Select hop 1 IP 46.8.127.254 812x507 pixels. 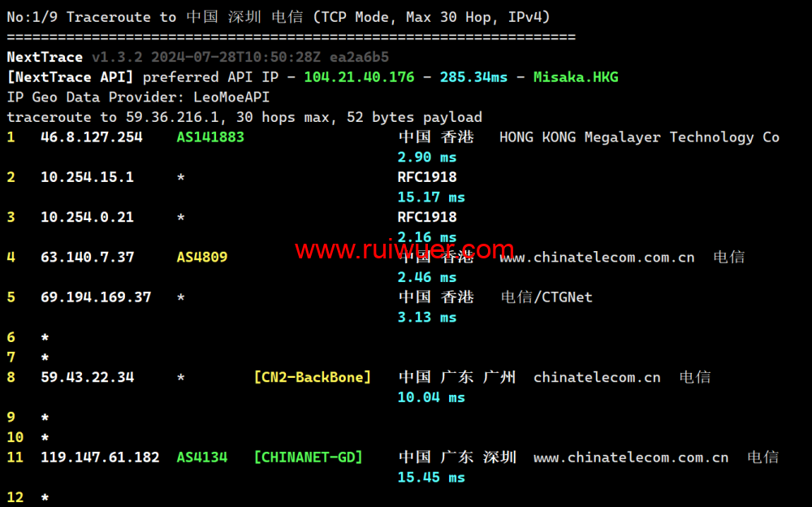(92, 137)
